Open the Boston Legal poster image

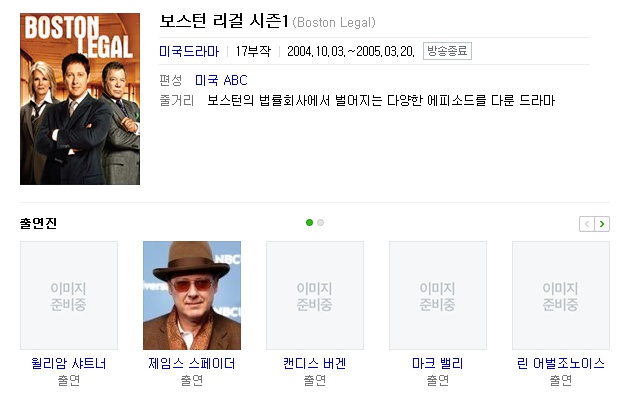(x=80, y=99)
